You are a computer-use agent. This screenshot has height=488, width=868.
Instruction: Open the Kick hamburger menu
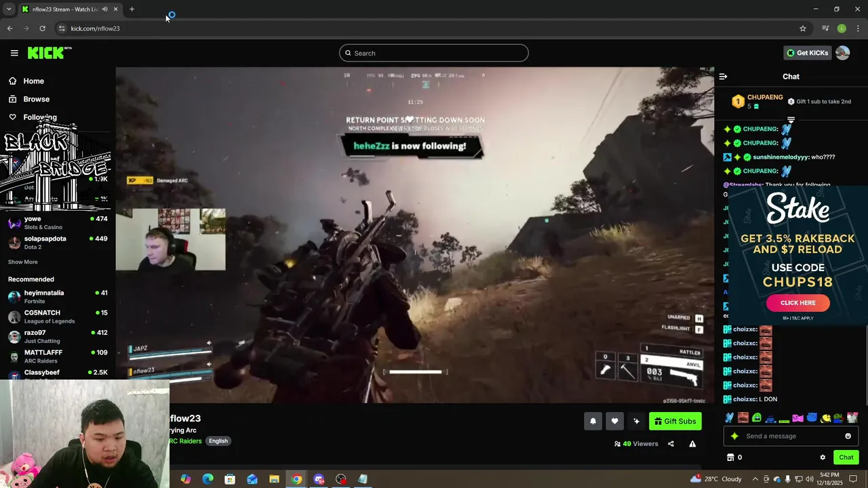pos(14,53)
